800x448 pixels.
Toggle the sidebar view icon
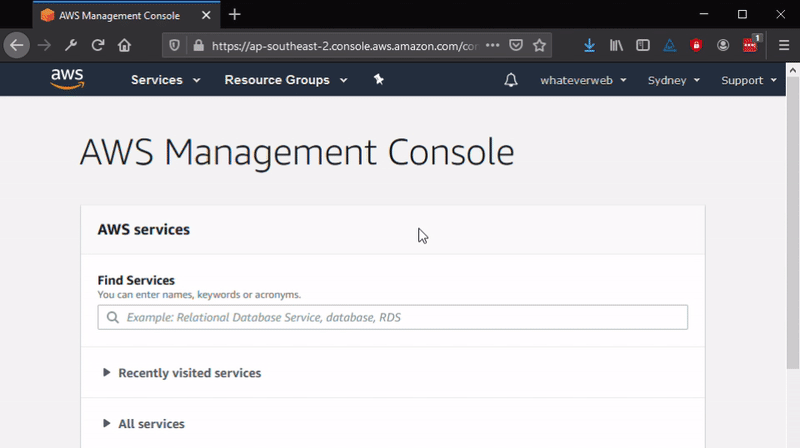[x=643, y=45]
